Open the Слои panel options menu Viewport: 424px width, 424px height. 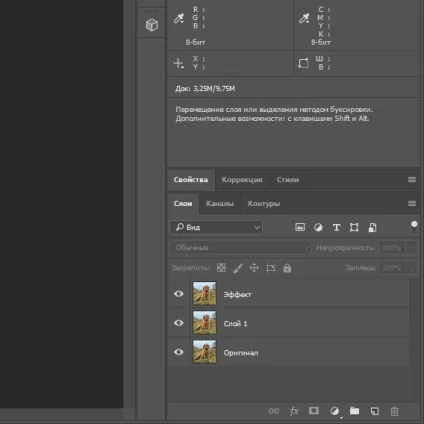412,204
